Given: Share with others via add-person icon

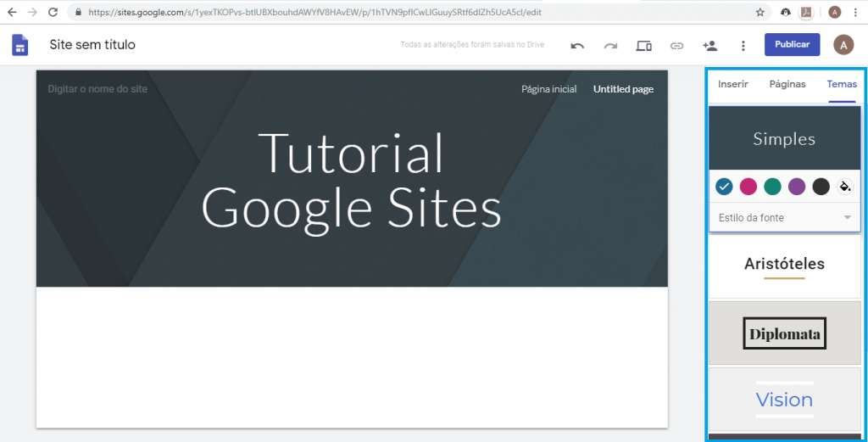Looking at the screenshot, I should pos(709,46).
